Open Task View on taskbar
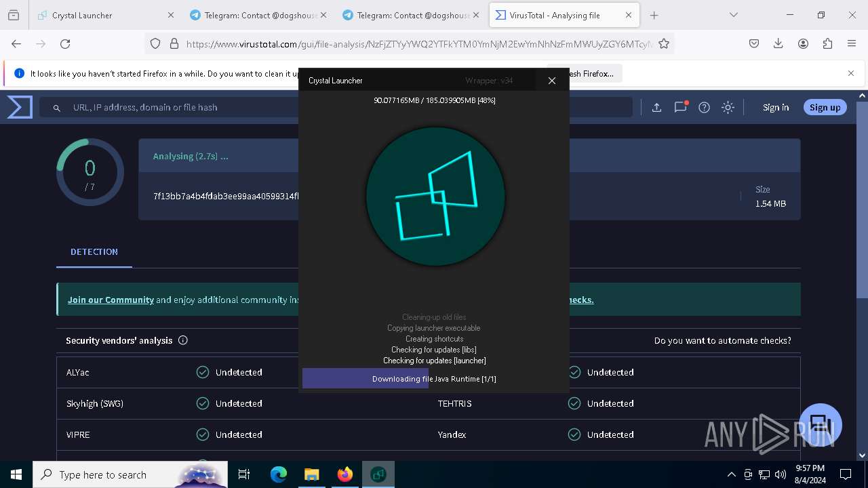868x488 pixels. [x=244, y=474]
